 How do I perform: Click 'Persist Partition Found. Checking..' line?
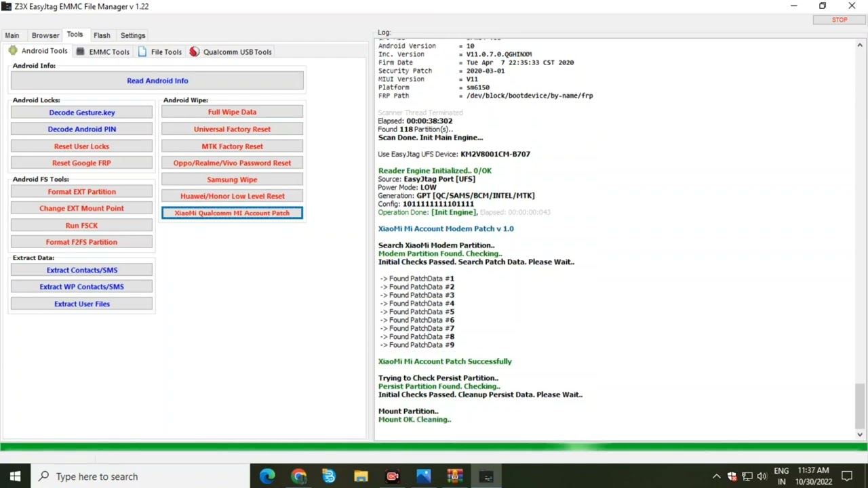tap(439, 386)
